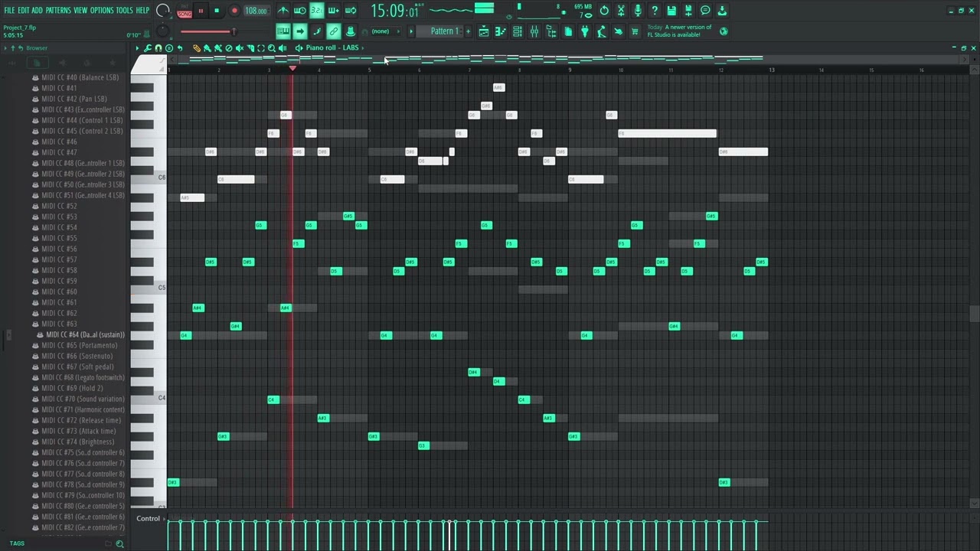Open the Mixer view

tap(534, 31)
